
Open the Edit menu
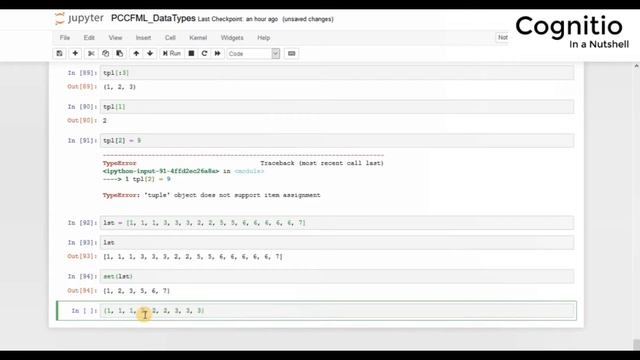89,38
